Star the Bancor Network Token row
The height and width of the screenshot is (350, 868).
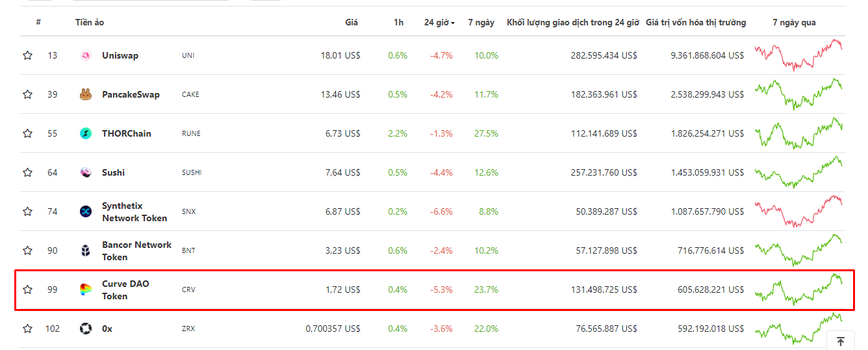tap(27, 250)
